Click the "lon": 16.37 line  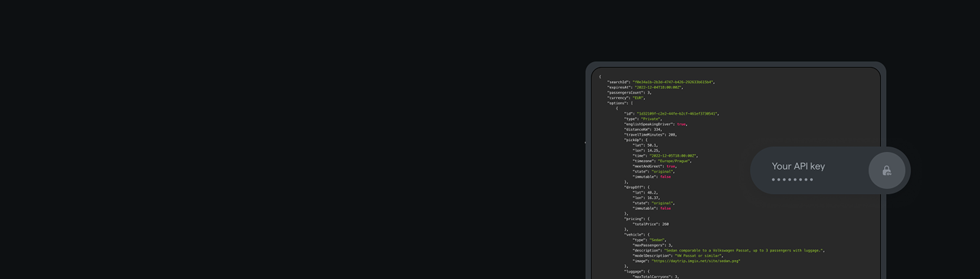click(646, 198)
